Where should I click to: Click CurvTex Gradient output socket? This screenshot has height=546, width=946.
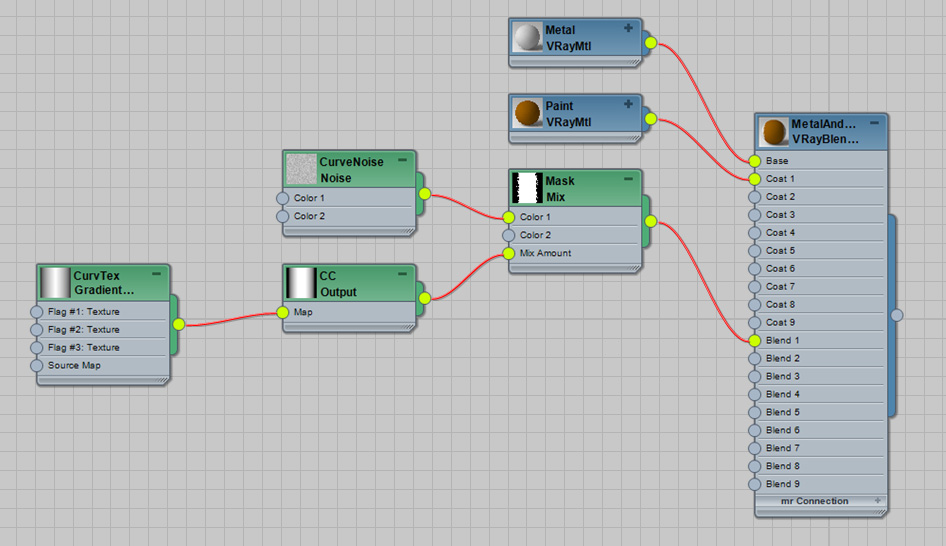tap(179, 325)
